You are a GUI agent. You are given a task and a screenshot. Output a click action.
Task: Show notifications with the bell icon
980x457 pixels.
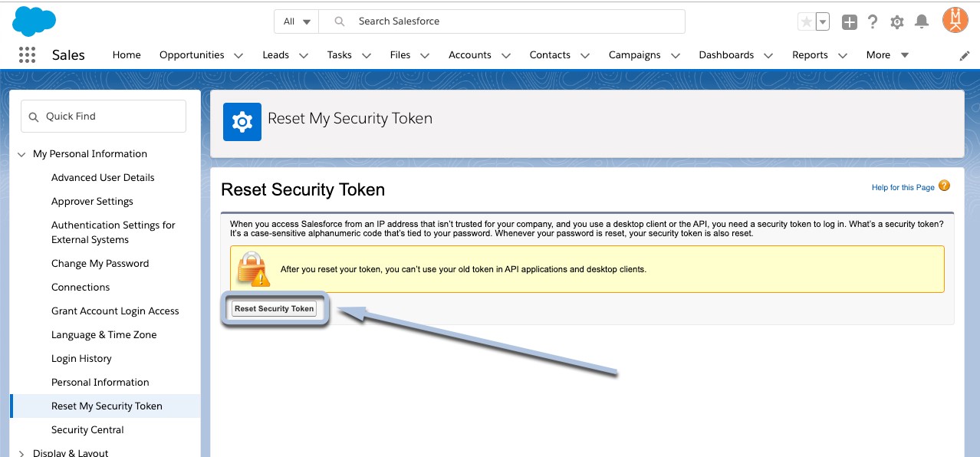click(922, 22)
